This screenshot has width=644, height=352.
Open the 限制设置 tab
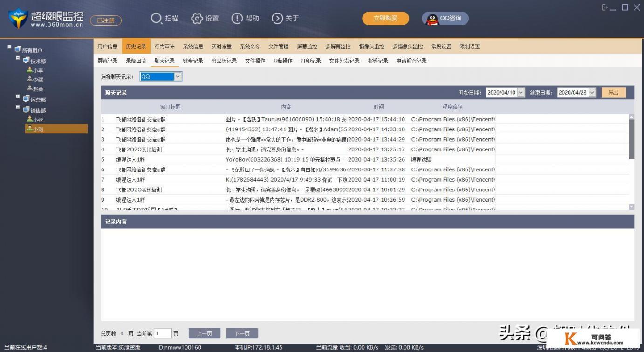point(470,47)
